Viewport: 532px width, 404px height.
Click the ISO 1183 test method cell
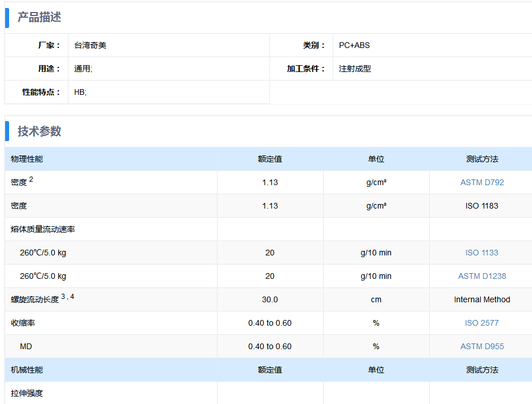[482, 206]
